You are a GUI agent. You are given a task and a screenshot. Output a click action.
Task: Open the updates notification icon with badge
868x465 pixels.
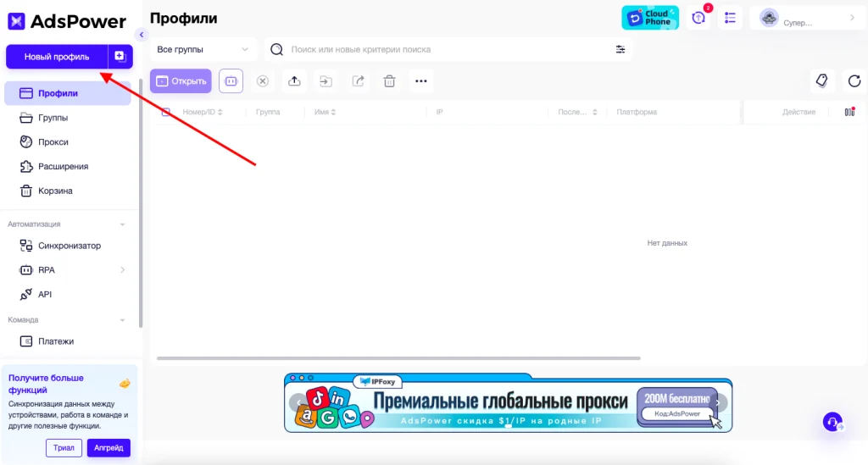(699, 18)
